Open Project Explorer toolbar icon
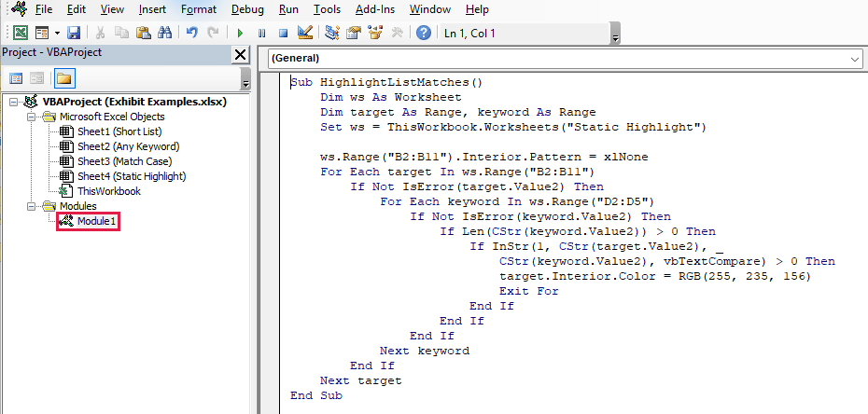The height and width of the screenshot is (414, 868). pos(332,34)
